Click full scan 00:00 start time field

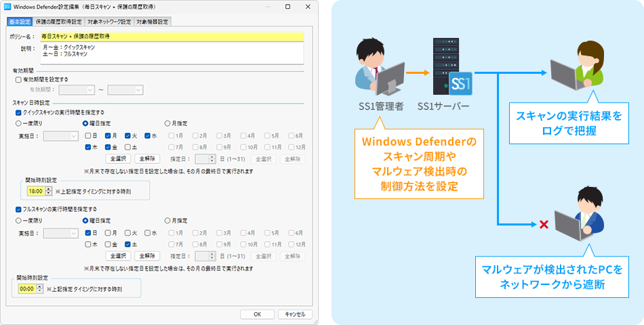[x=28, y=289]
